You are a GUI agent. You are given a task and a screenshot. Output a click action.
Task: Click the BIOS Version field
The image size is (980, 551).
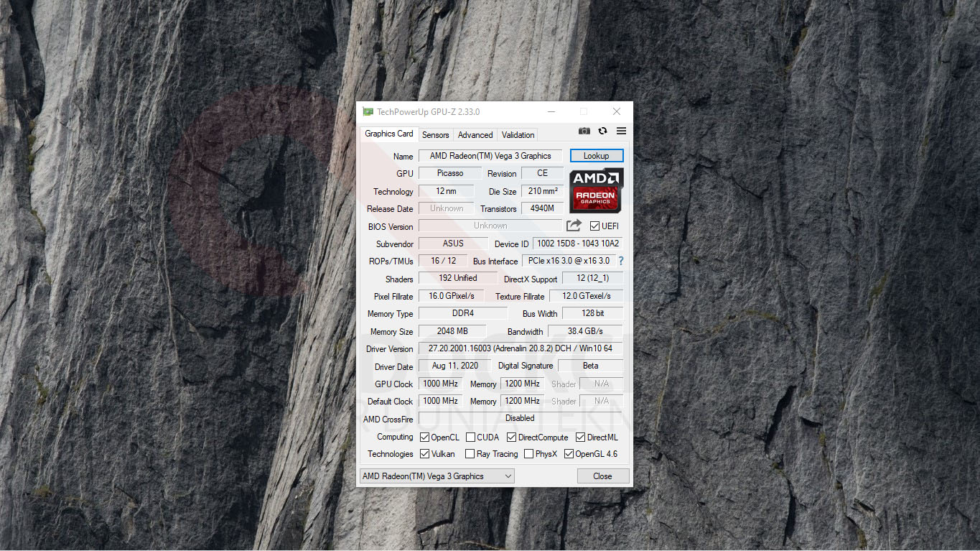point(490,226)
